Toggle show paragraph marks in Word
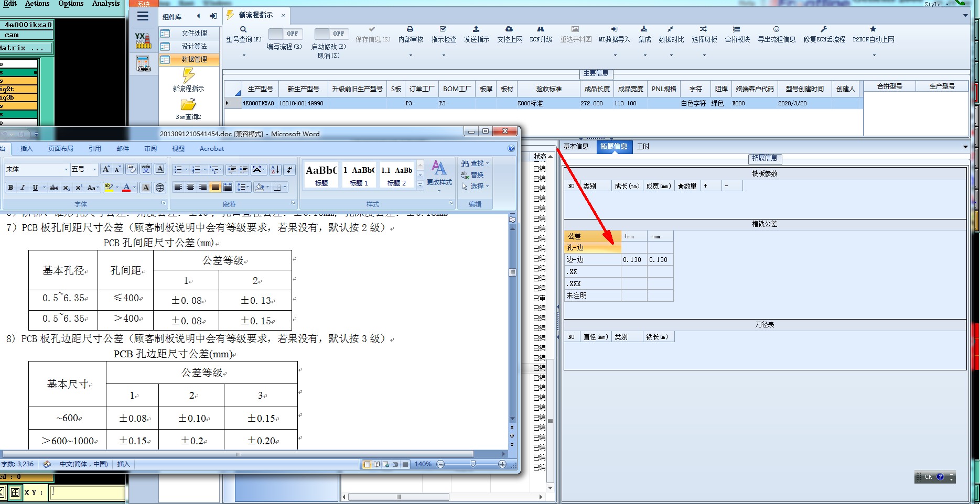The width and height of the screenshot is (980, 504). click(x=289, y=170)
